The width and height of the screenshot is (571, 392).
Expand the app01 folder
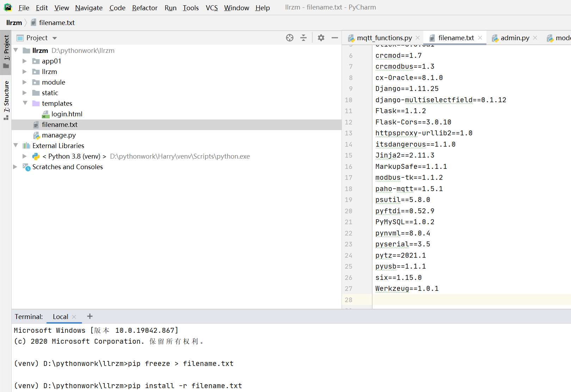[24, 61]
